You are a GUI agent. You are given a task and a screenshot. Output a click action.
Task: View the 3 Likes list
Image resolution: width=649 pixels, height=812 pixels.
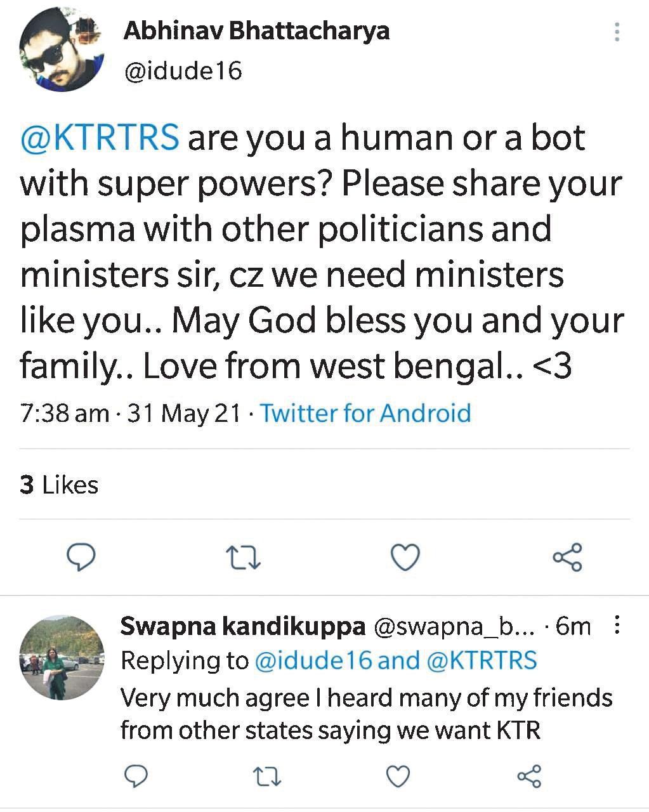coord(60,485)
